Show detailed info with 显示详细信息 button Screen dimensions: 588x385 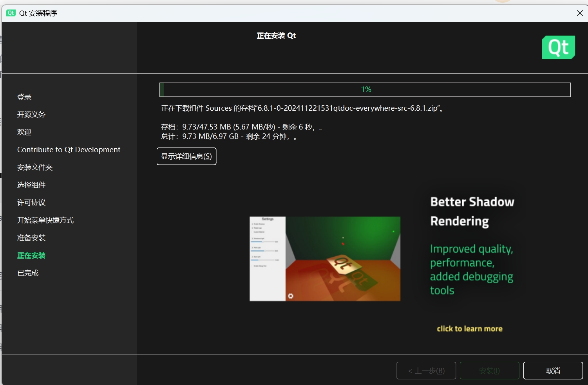click(186, 157)
